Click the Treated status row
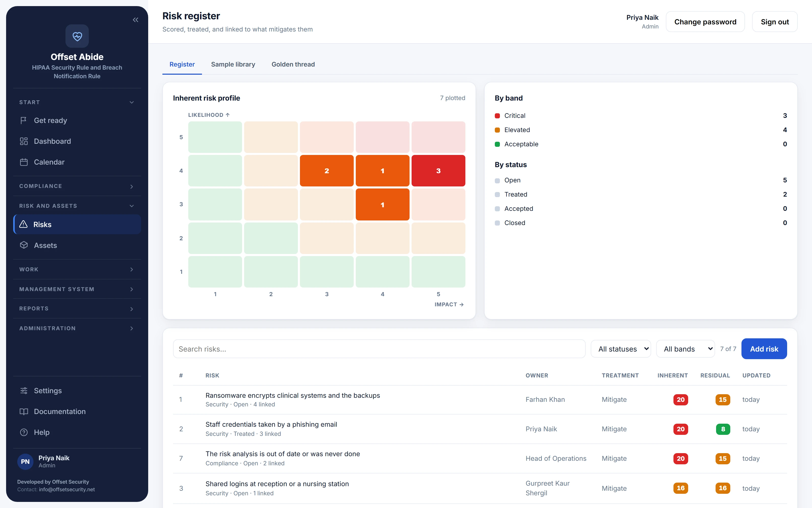 [x=640, y=194]
